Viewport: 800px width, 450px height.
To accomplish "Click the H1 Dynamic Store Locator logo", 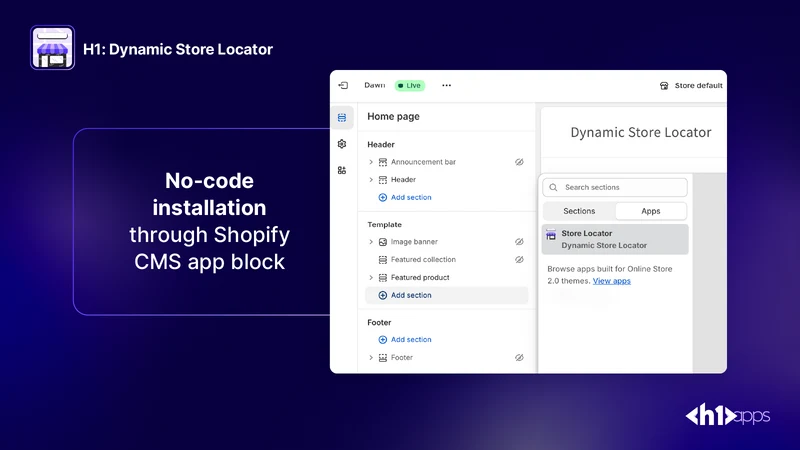I will 53,47.
